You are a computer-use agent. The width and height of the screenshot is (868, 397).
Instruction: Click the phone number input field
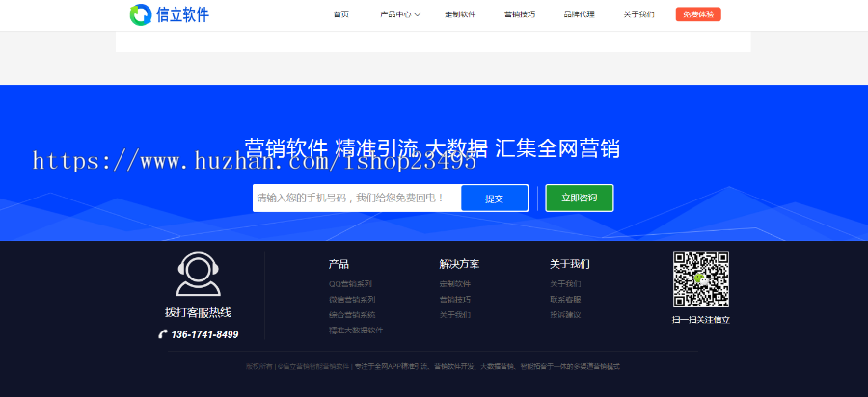356,198
